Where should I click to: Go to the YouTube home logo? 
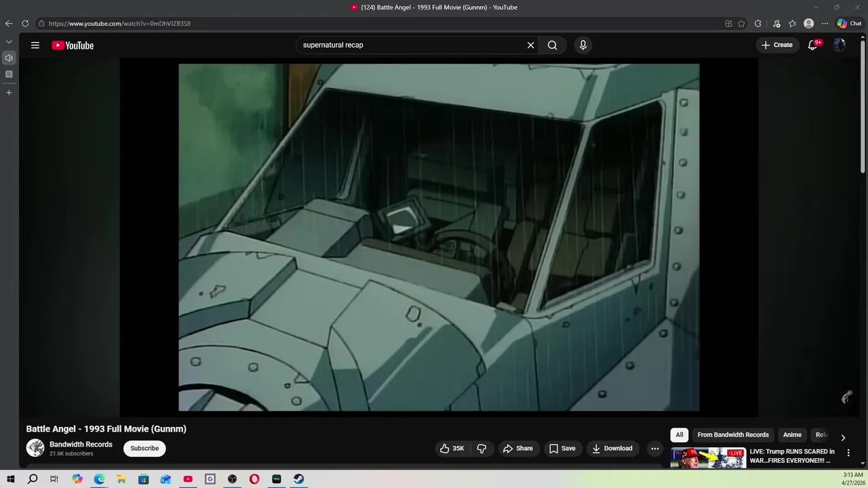click(x=73, y=45)
